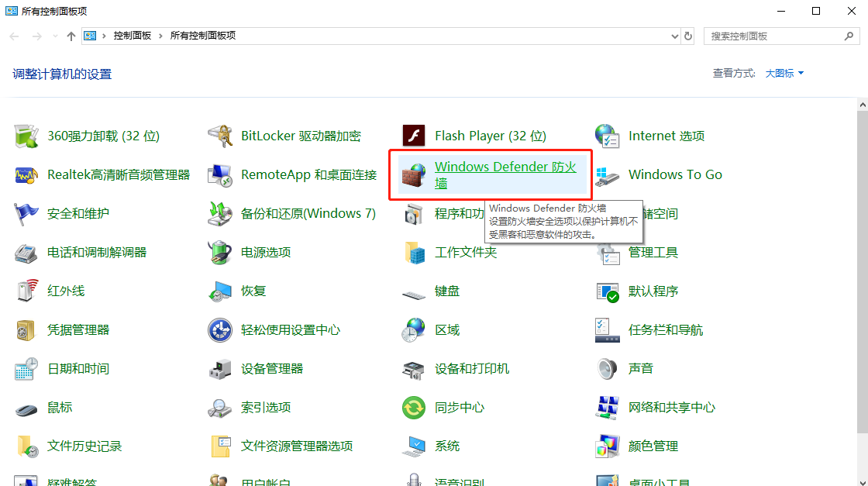868x486 pixels.
Task: Refresh the control panel view
Action: click(688, 36)
